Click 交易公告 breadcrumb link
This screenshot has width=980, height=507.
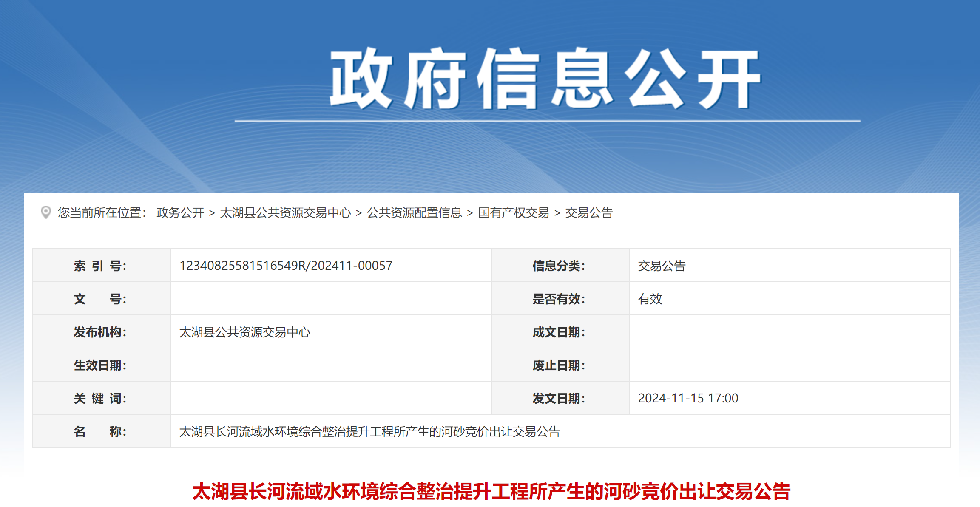(589, 212)
